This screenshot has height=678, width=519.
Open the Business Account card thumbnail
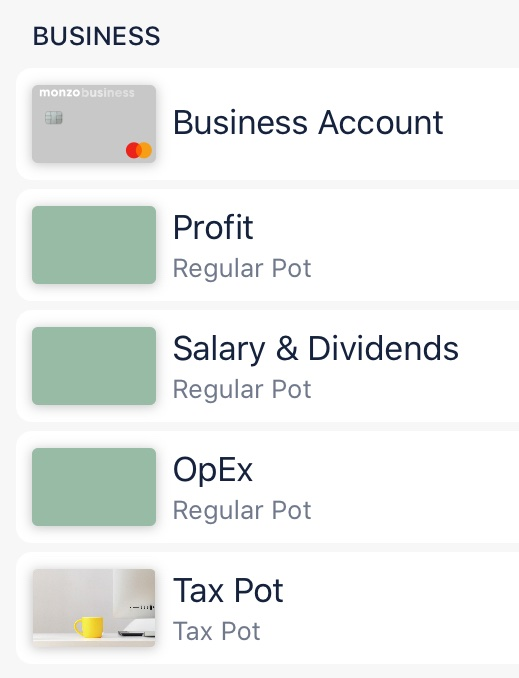94,124
